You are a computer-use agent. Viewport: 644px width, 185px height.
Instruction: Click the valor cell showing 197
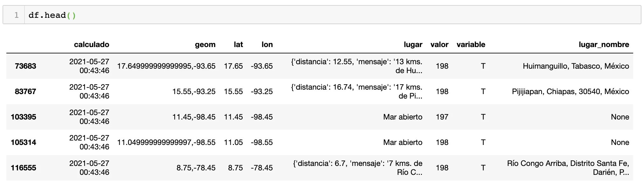coord(442,117)
